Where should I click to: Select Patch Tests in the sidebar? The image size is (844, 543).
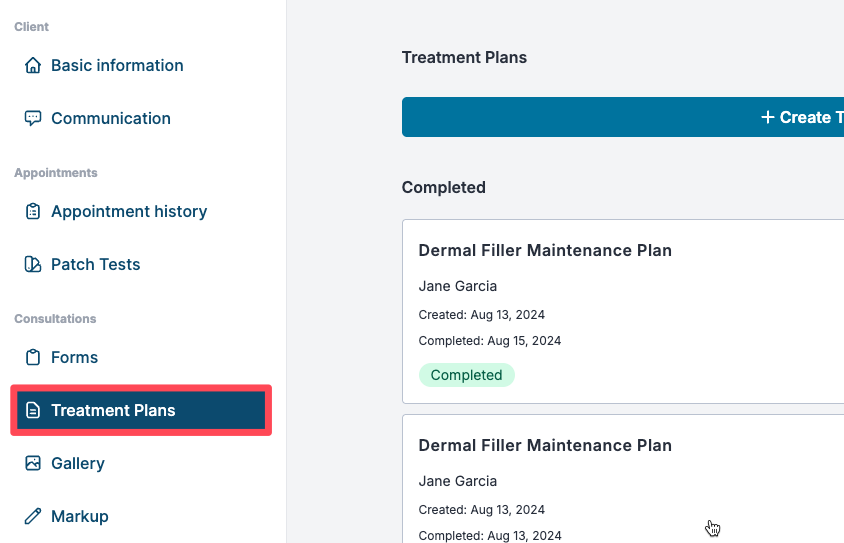point(95,265)
